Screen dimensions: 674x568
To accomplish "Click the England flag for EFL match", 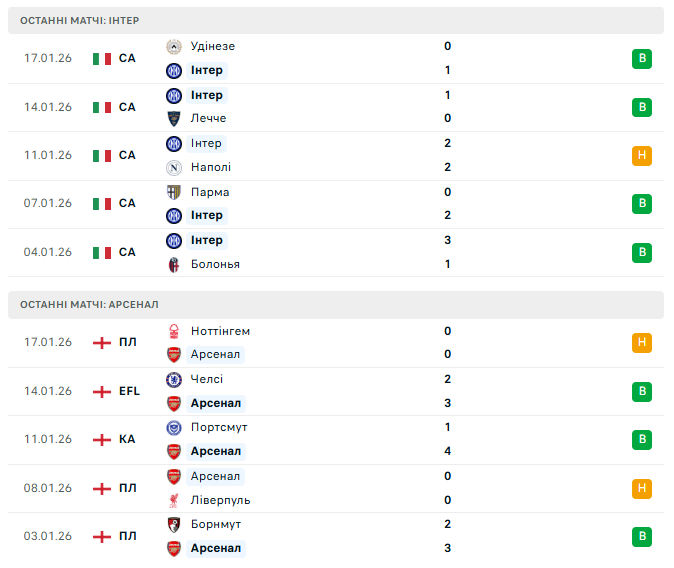I will [102, 391].
